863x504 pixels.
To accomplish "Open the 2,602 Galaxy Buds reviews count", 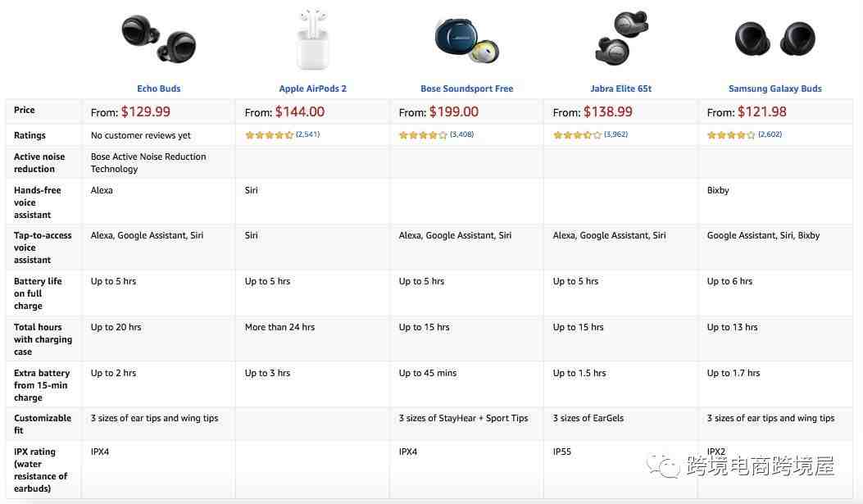I will (770, 134).
